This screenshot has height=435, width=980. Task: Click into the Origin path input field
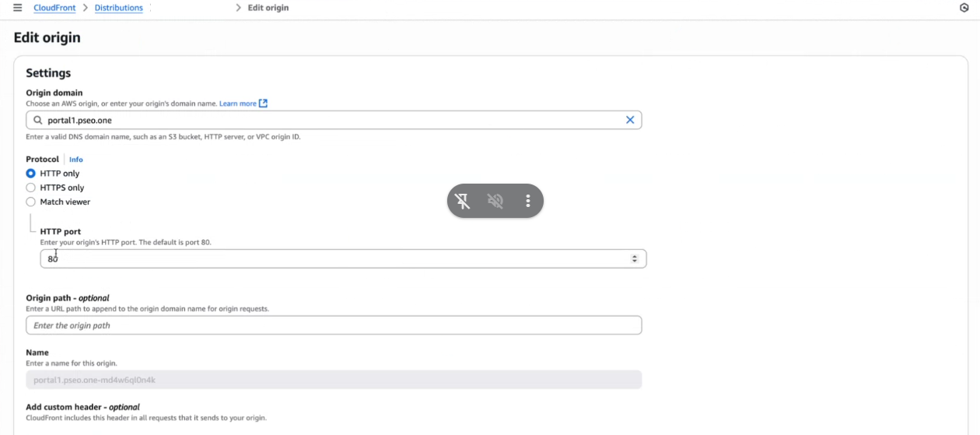pos(334,325)
